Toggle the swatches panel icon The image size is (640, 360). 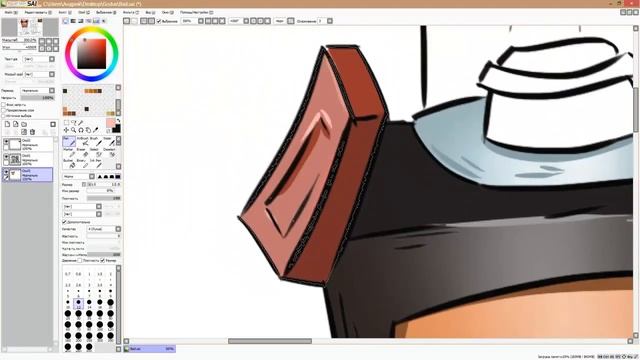96,21
